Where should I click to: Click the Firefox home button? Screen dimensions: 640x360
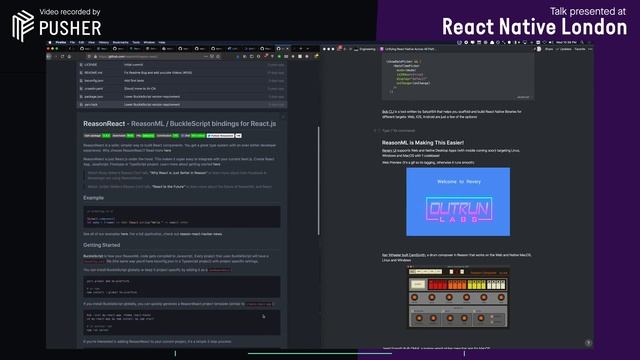click(69, 56)
